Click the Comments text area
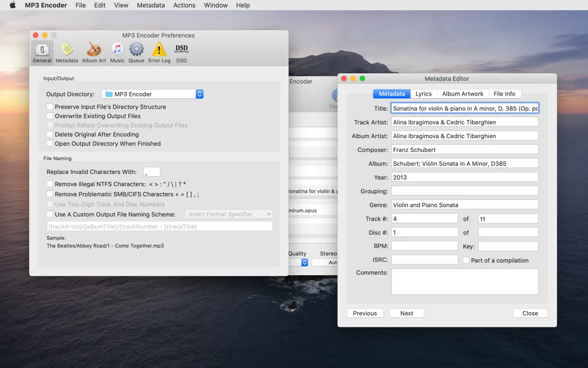Image resolution: width=588 pixels, height=368 pixels. (x=465, y=281)
